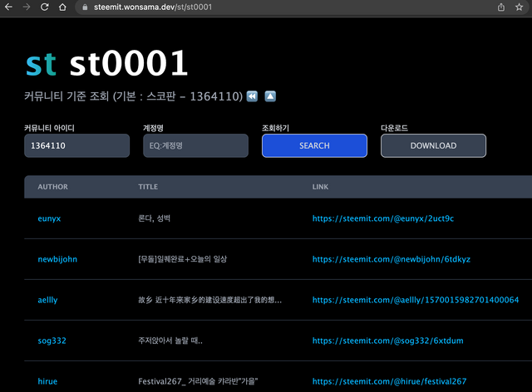532x392 pixels.
Task: Click the 'st st0001' page heading
Action: click(x=106, y=63)
